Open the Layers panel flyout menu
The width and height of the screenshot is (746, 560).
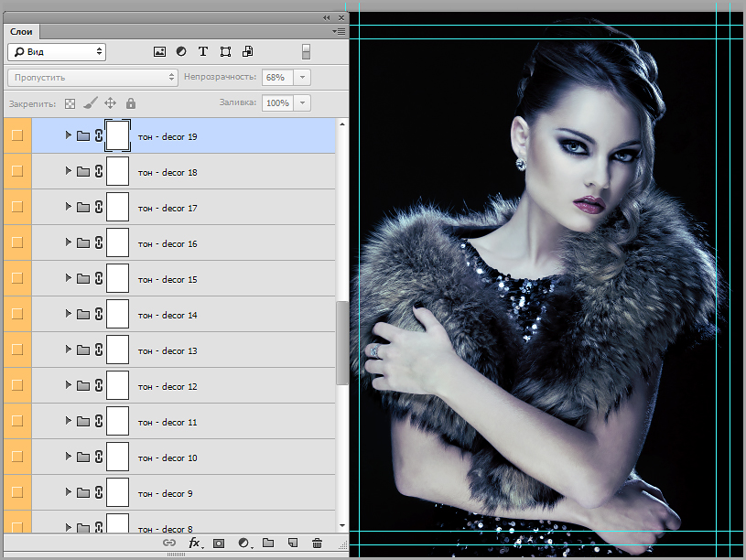(341, 31)
